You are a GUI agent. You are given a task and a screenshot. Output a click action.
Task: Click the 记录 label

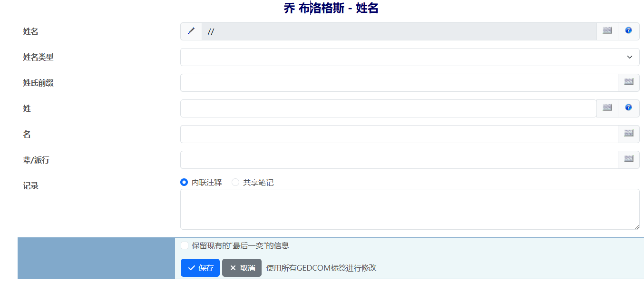(x=30, y=185)
